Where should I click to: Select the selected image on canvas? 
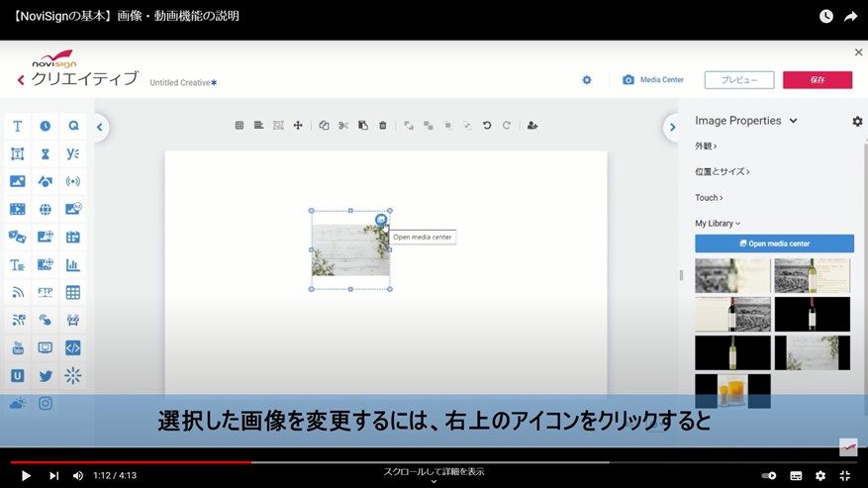(x=350, y=249)
